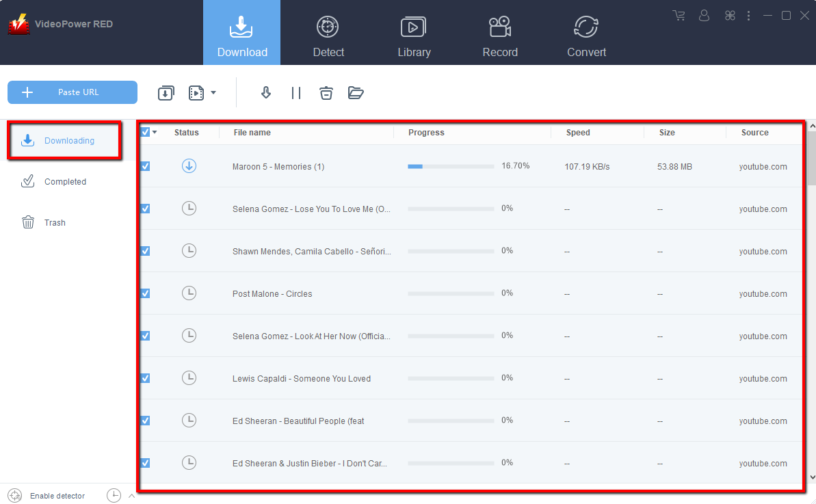Open the shopping cart icon

pyautogui.click(x=679, y=15)
